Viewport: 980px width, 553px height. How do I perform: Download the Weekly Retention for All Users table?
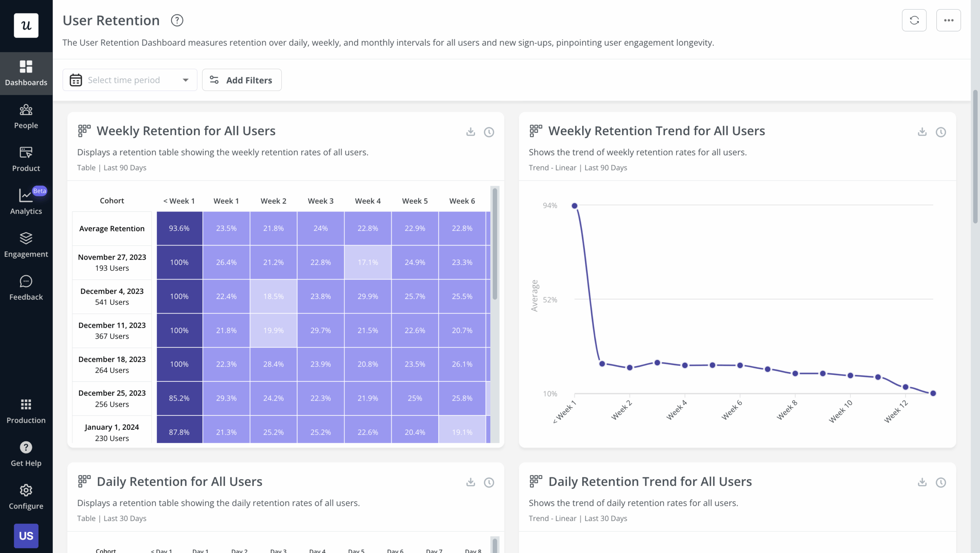[x=470, y=132]
